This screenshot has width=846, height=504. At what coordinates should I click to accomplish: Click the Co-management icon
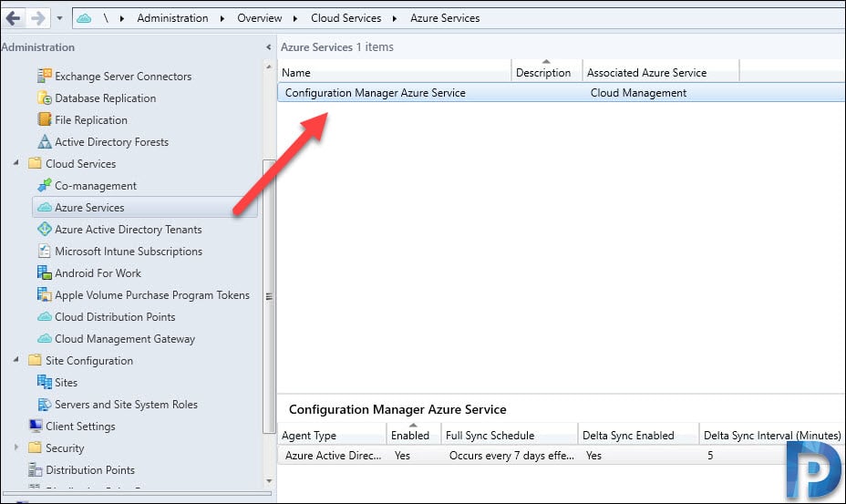45,185
